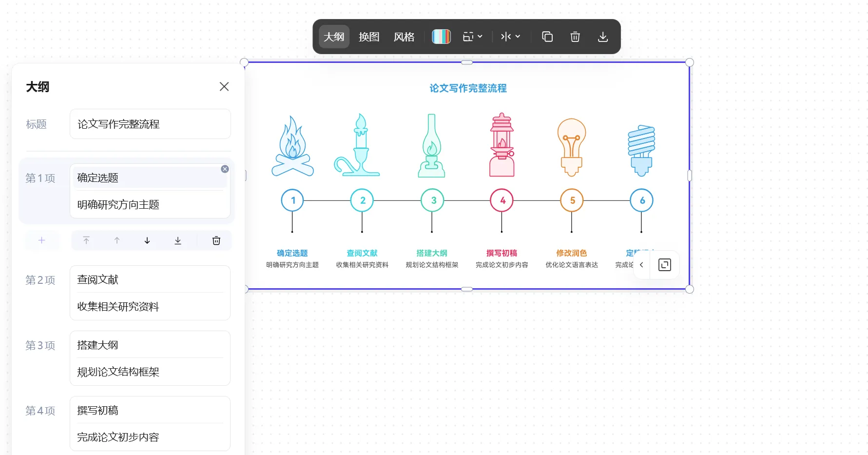868x455 pixels.
Task: Add a new item with the plus button
Action: pos(42,240)
